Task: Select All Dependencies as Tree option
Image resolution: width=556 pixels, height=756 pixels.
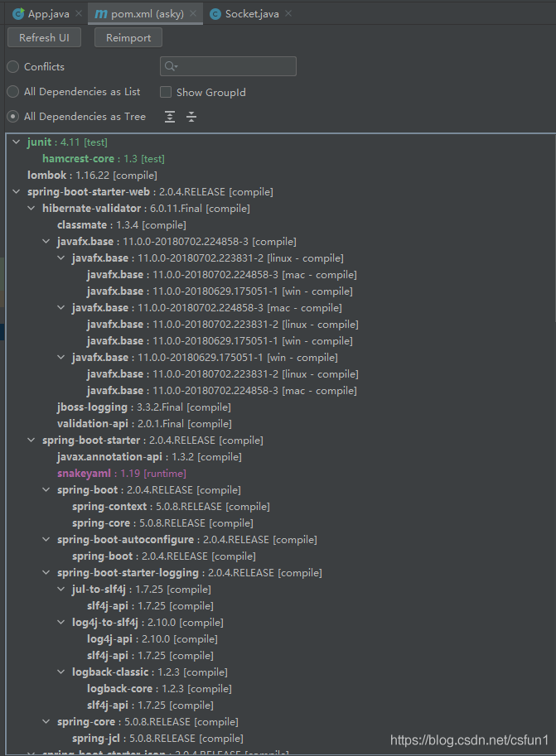Action: click(x=13, y=116)
